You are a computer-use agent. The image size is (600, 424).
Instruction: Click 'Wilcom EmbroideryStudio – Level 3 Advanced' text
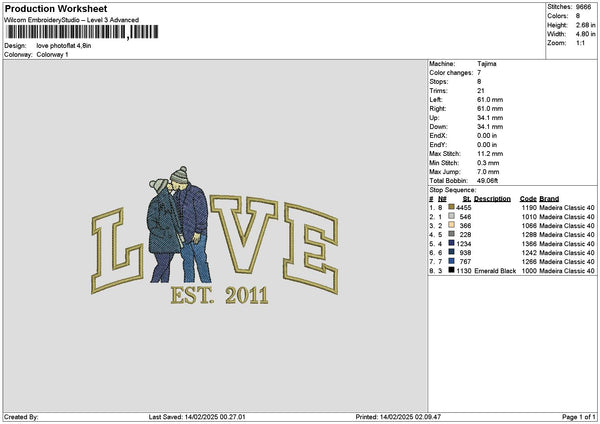click(x=72, y=20)
